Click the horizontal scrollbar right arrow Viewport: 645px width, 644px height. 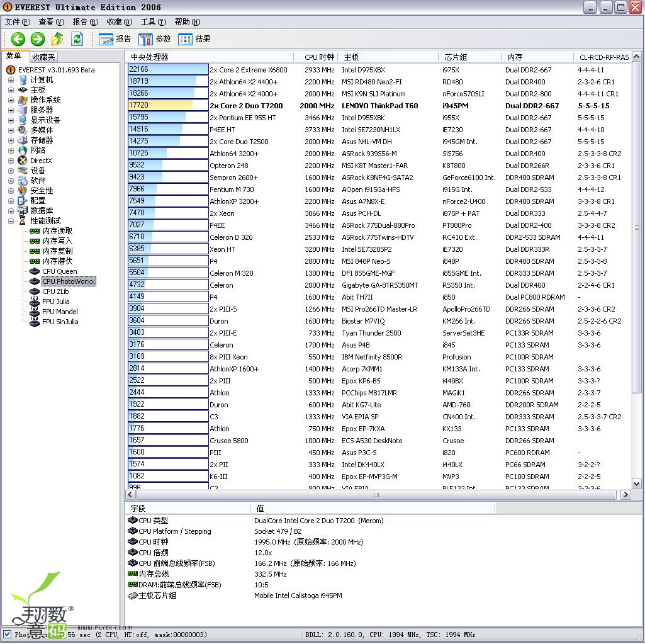[x=626, y=495]
